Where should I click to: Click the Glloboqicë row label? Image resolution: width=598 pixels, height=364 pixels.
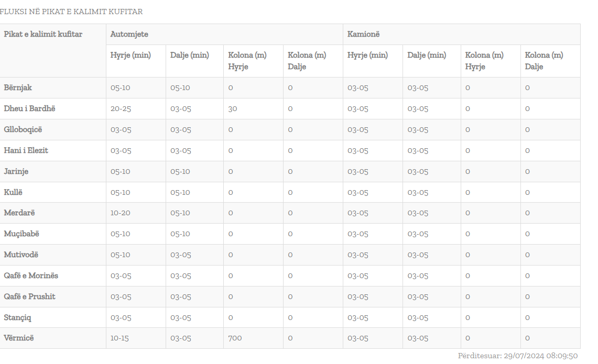[x=23, y=129]
